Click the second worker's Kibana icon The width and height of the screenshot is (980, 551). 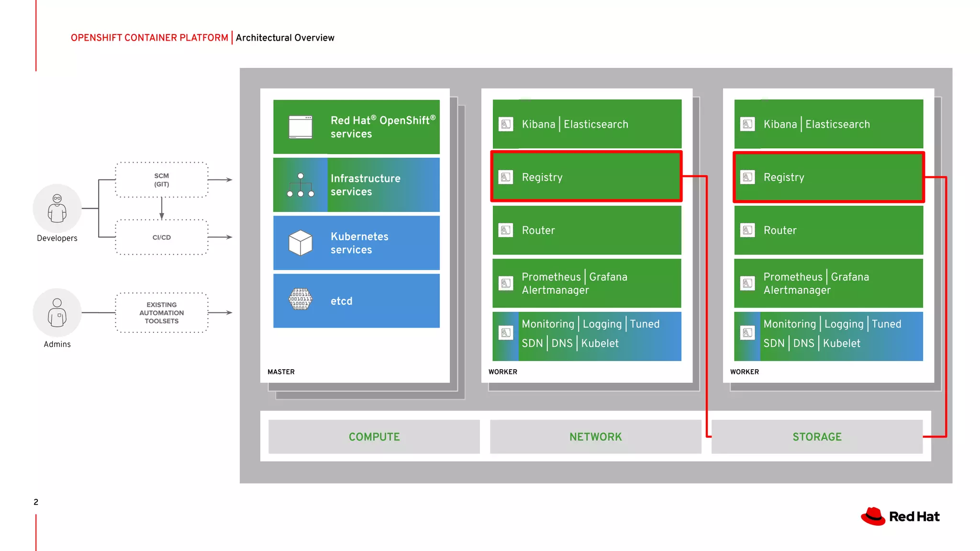pyautogui.click(x=747, y=124)
